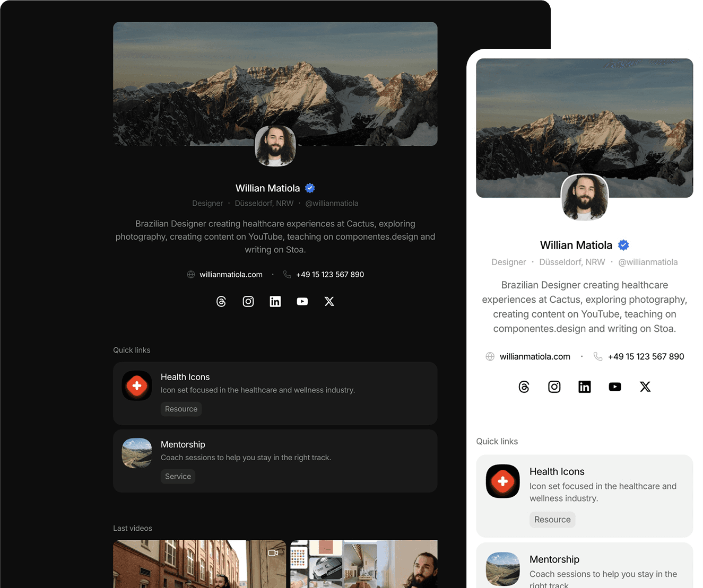Open Instagram icon in dark profile
Viewport: 703px width, 588px height.
248,302
